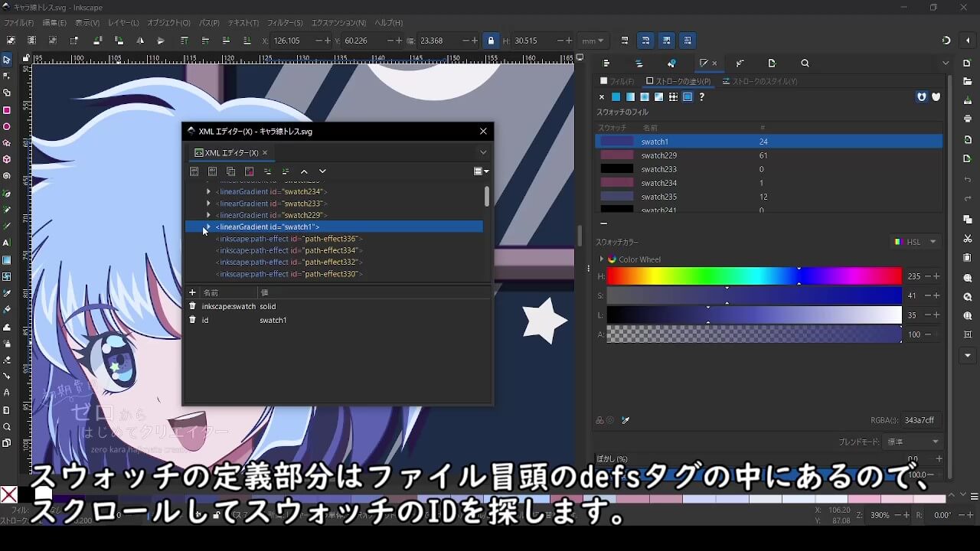Open ファイル(F) menu
980x551 pixels.
tap(19, 23)
